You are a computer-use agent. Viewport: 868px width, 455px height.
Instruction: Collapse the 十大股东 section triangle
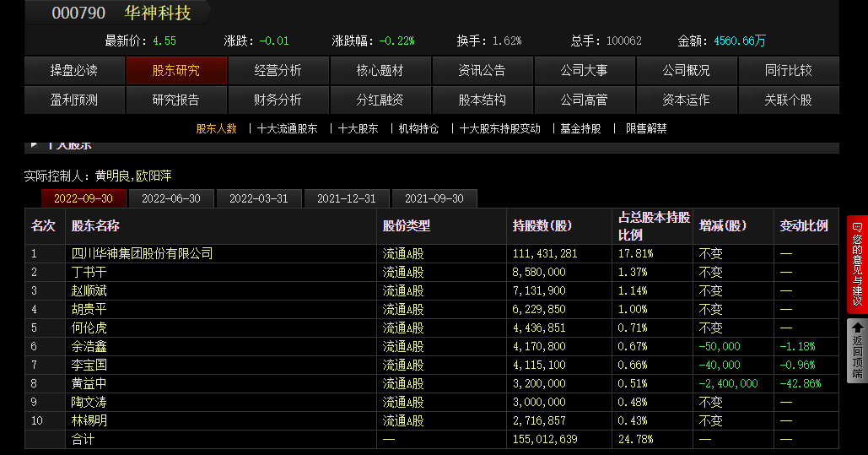(35, 145)
